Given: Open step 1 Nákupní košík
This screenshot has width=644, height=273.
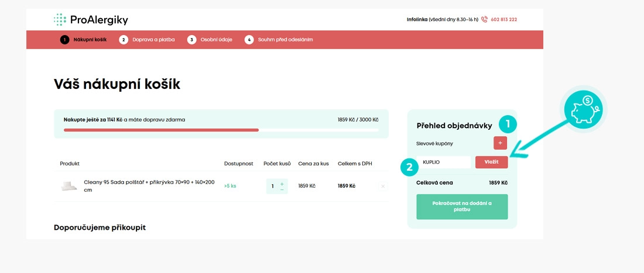Looking at the screenshot, I should 83,40.
